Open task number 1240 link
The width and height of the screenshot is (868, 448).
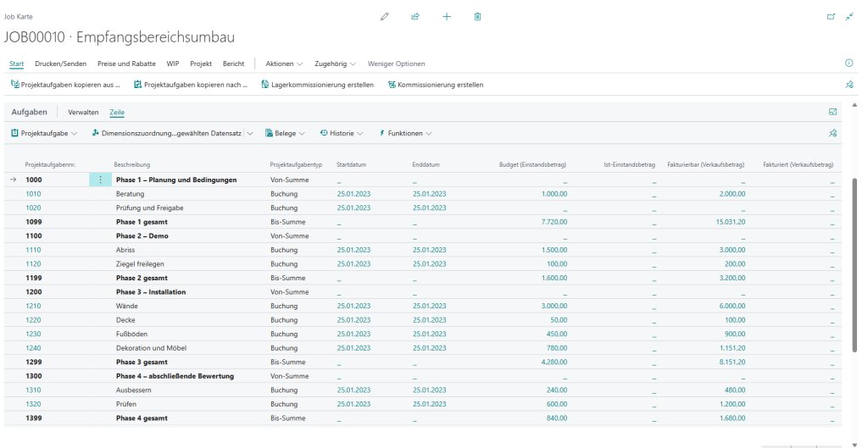point(33,348)
